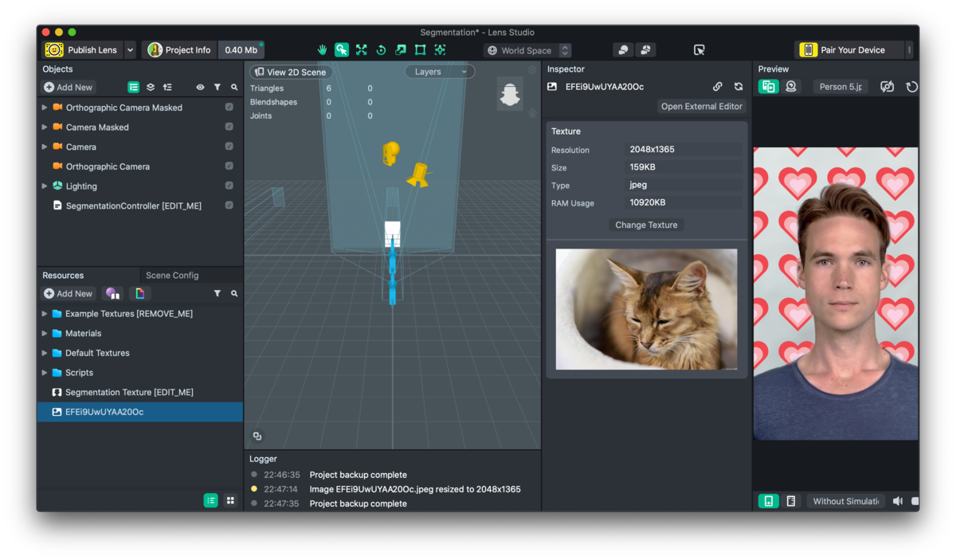Search objects with magnifier in Objects panel
Screen dimensions: 956x560
tap(234, 87)
